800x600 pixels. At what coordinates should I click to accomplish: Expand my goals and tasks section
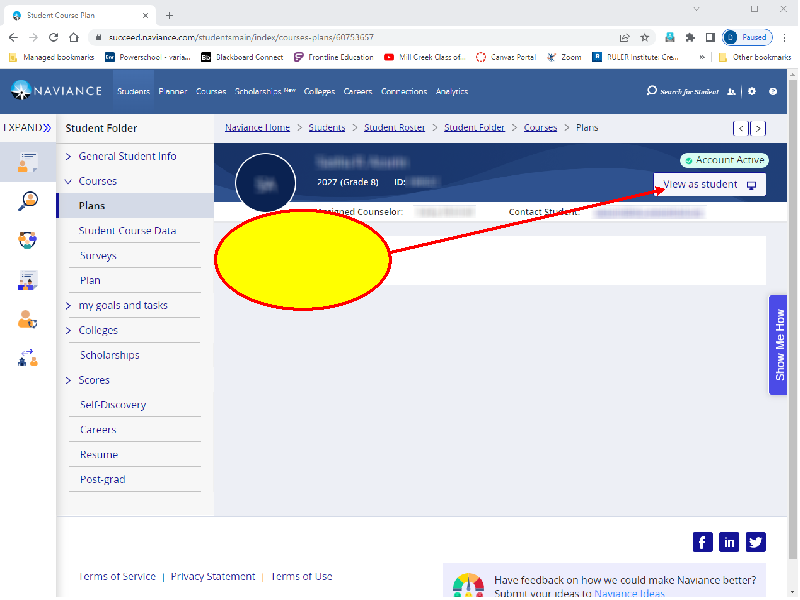[x=68, y=306]
